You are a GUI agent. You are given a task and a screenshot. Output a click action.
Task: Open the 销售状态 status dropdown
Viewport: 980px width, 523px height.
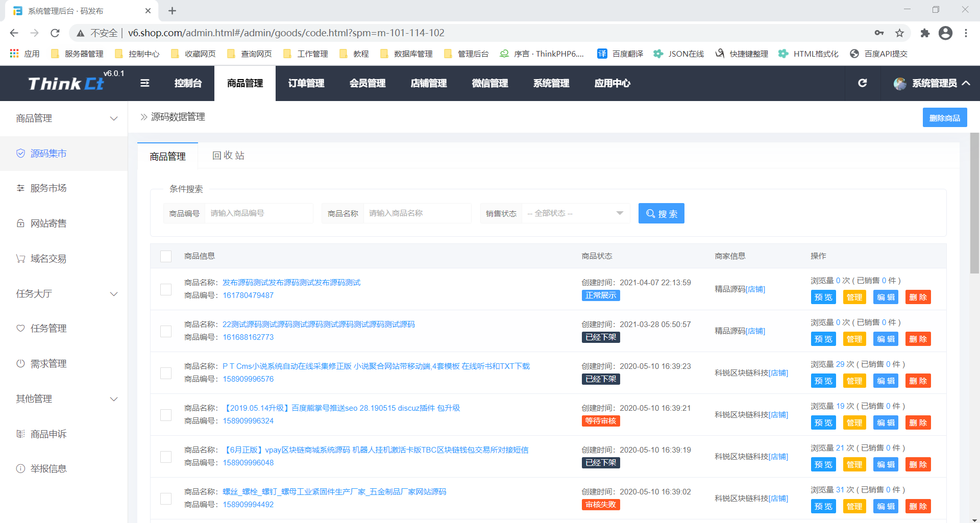tap(575, 213)
